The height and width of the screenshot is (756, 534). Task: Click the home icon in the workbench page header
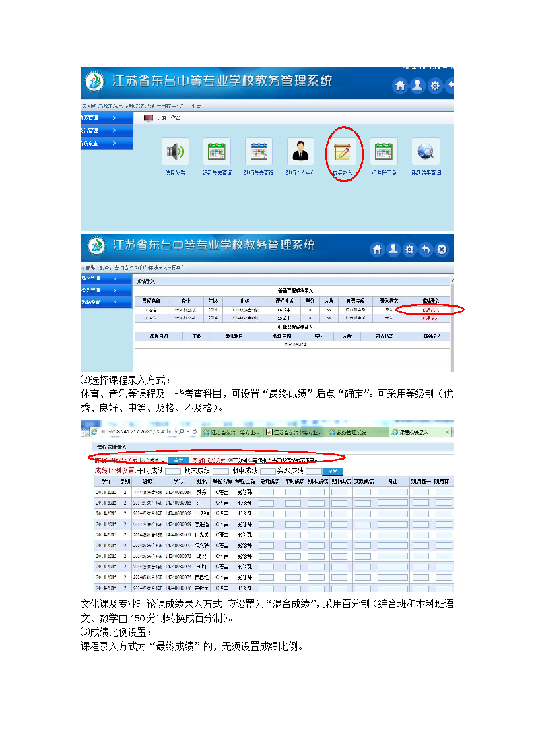(400, 86)
